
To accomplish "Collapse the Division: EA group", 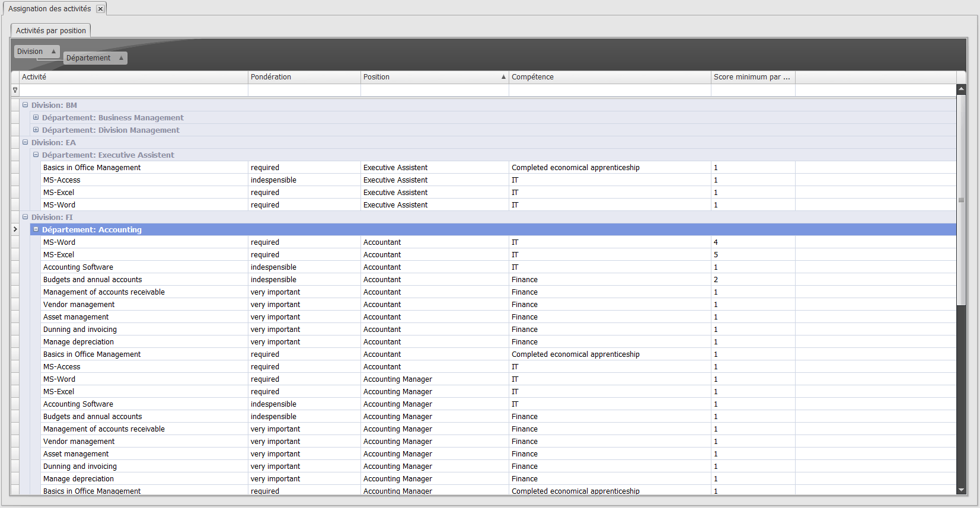I will 25,142.
